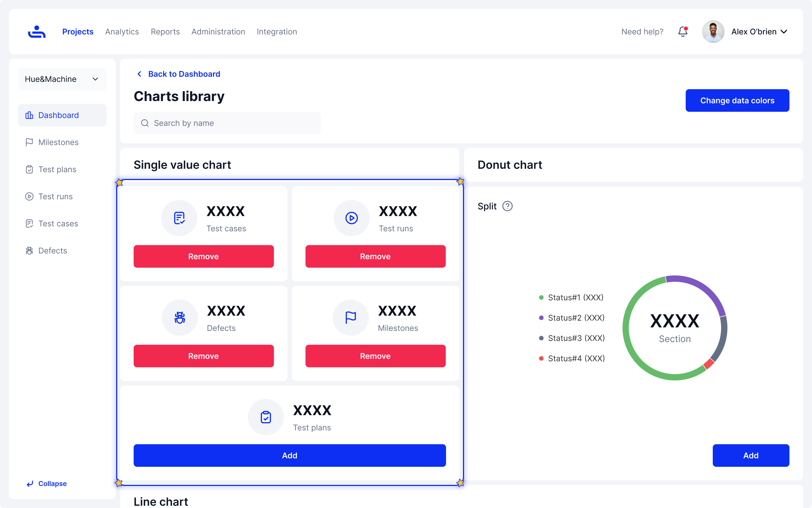This screenshot has height=508, width=812.
Task: Open the Administration tab
Action: 219,32
